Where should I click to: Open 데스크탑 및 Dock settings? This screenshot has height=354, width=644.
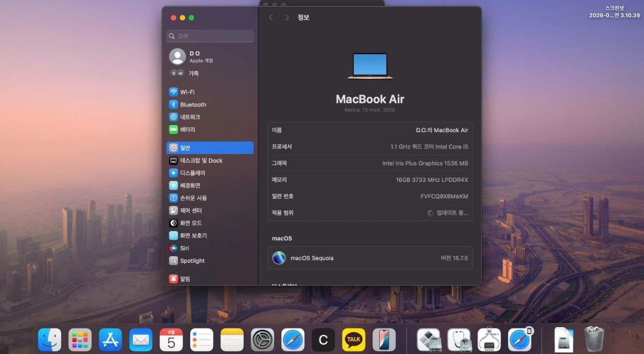[200, 161]
